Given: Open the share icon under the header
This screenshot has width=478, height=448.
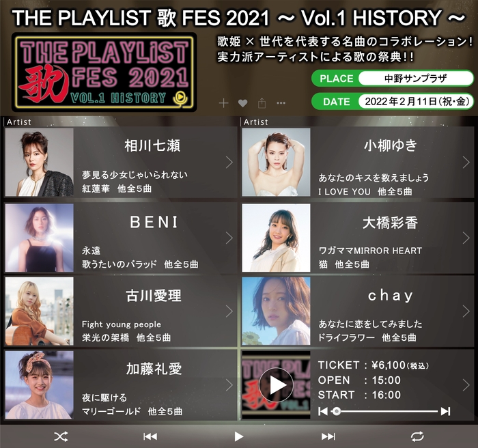Looking at the screenshot, I should 262,103.
